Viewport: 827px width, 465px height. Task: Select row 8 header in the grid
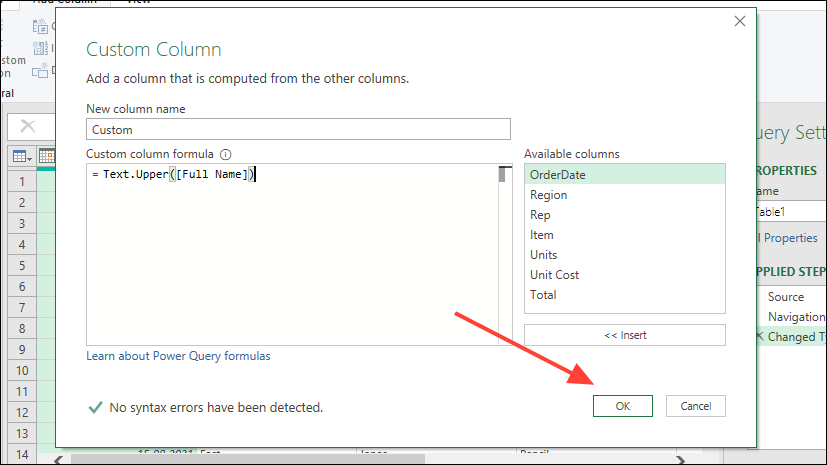point(22,328)
